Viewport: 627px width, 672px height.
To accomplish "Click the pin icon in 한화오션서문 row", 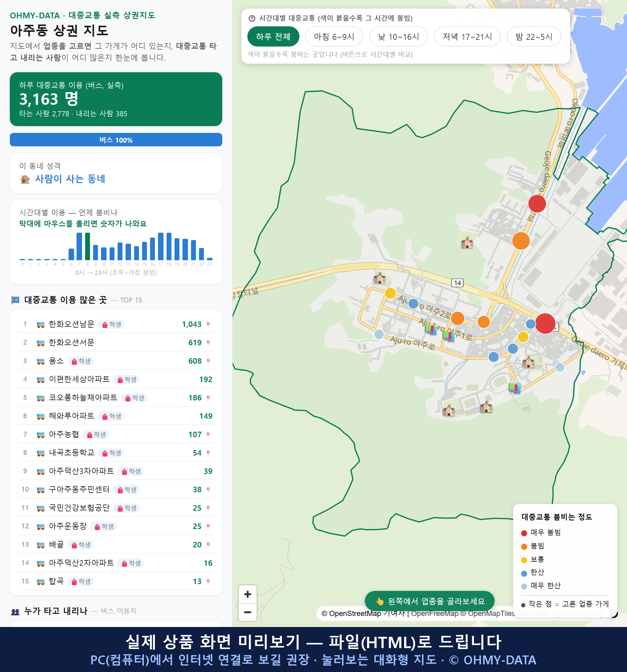I will [x=208, y=343].
